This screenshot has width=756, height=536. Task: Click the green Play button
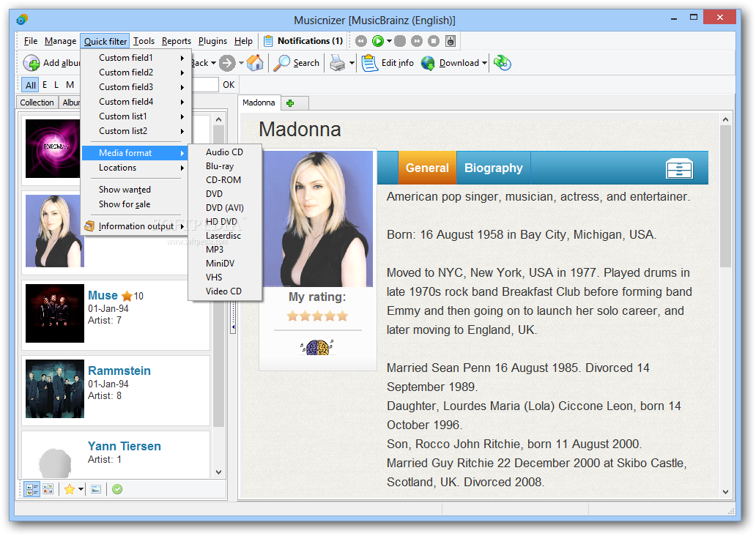[x=378, y=41]
